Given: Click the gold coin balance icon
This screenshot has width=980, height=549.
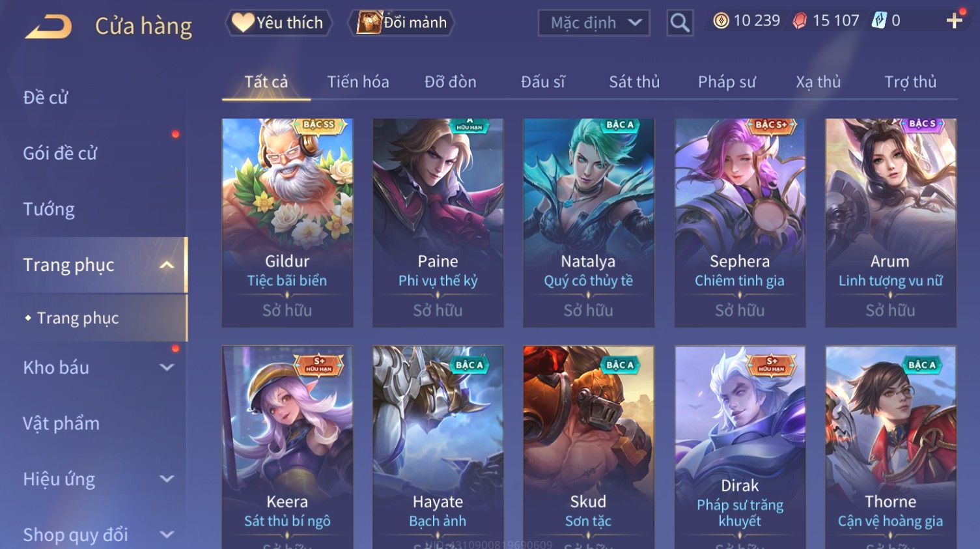Looking at the screenshot, I should 721,21.
